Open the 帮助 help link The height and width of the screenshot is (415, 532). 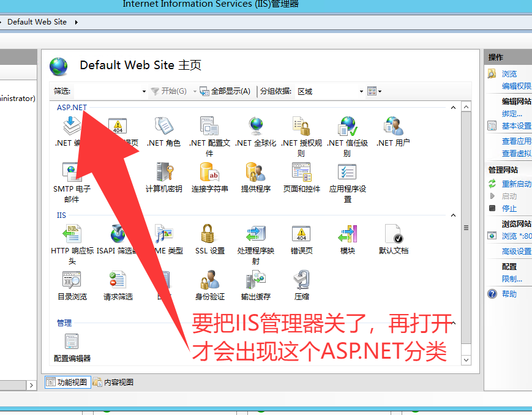(x=509, y=294)
